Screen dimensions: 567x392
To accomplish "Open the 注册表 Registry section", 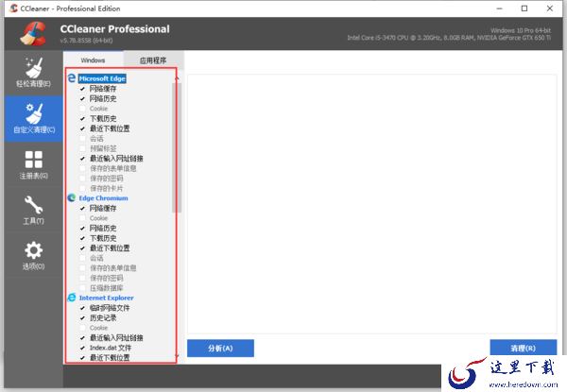I will 33,164.
